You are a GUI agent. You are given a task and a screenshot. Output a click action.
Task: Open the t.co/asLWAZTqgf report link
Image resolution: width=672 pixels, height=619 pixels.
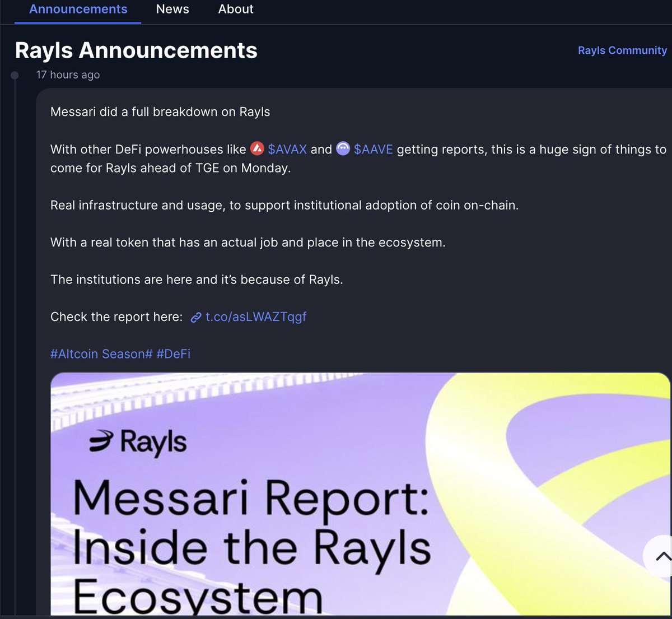256,317
